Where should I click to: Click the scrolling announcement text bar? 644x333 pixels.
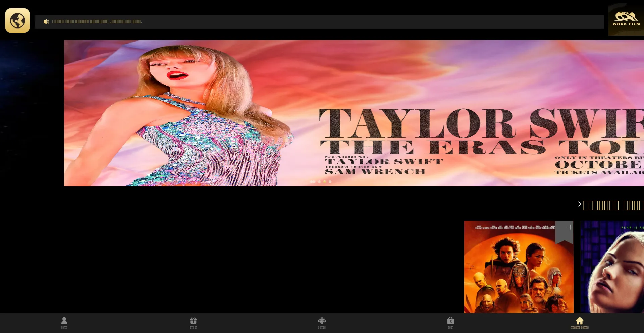319,22
